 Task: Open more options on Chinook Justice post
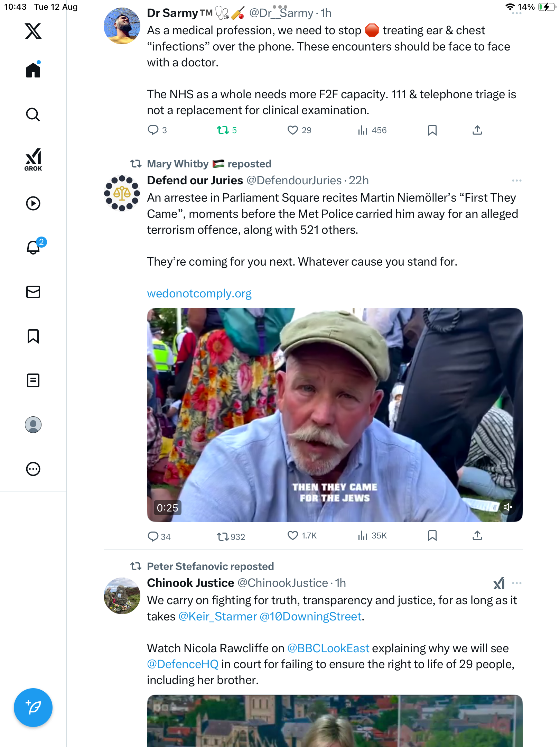point(516,583)
